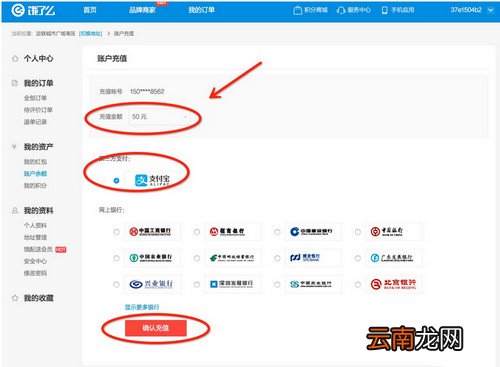This screenshot has width=500, height=367.
Task: Click the 手机应用 phone icon
Action: coord(384,10)
